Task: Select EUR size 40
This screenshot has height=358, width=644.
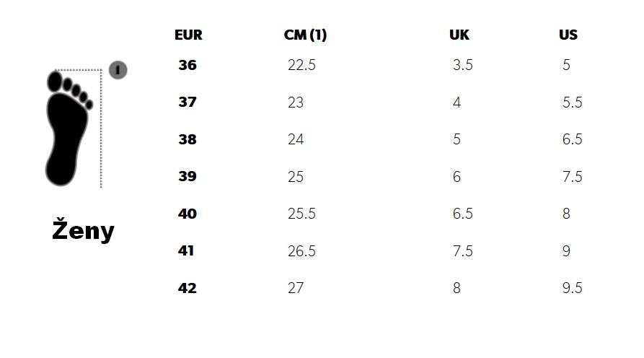Action: [188, 214]
